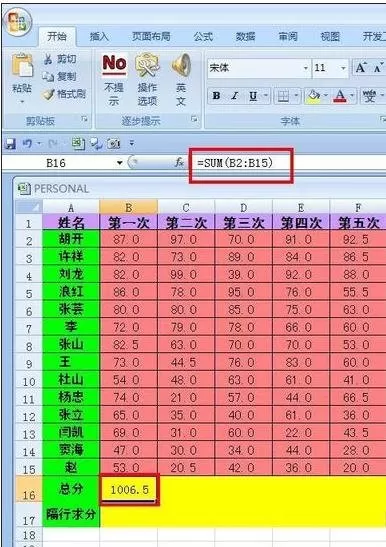Select column D header
Viewport: 386px width, 547px height.
243,208
